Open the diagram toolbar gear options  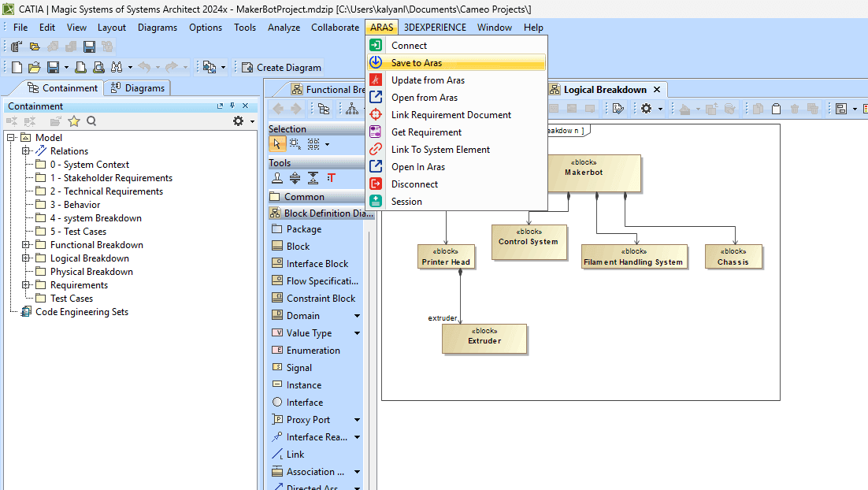(x=646, y=109)
